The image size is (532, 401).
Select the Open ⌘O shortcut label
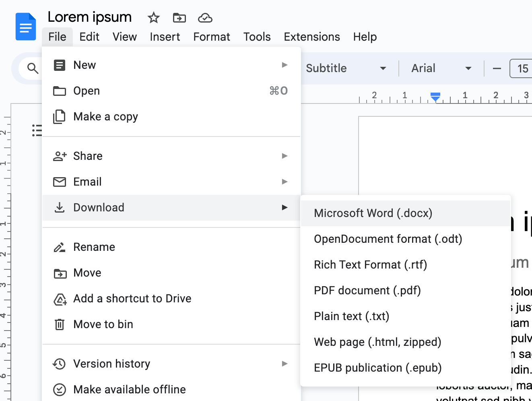point(278,91)
